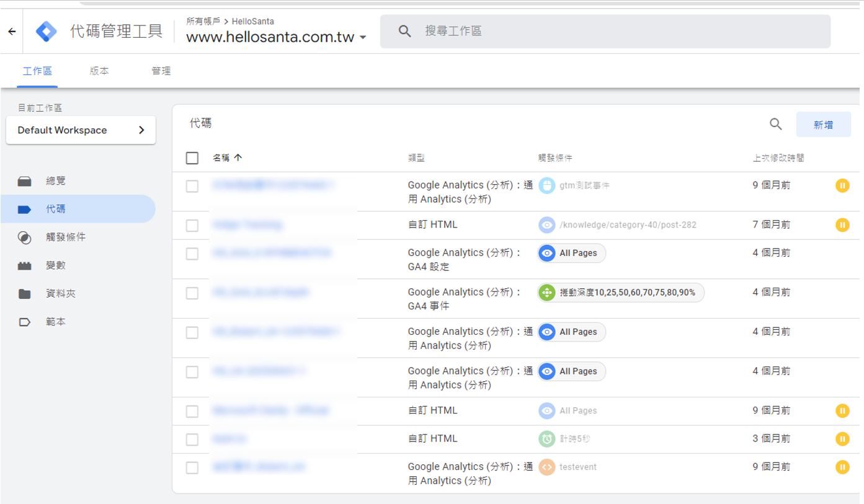
Task: Click All Pages trigger in GA4 設定 row
Action: pos(572,253)
